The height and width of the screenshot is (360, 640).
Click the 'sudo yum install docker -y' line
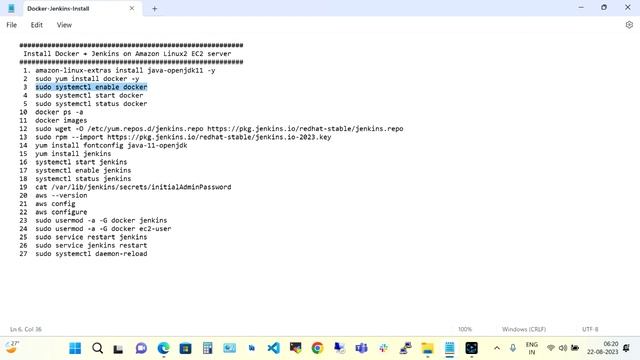coord(87,79)
